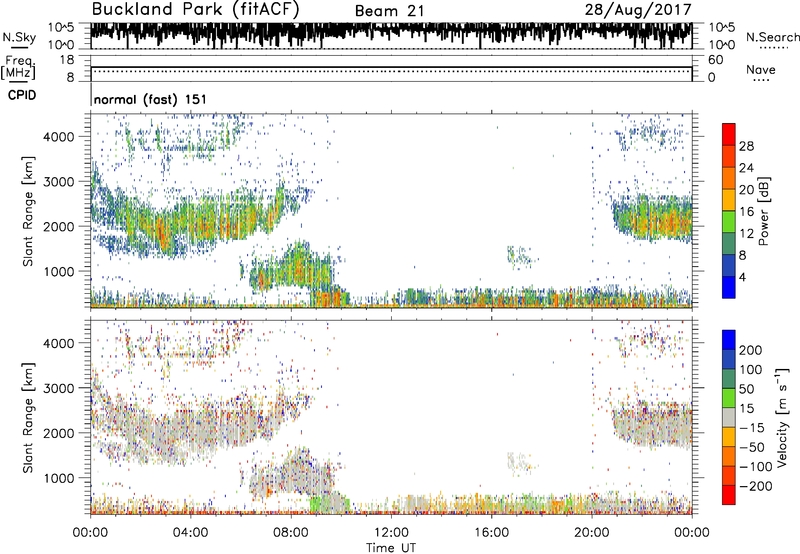Screen dimensions: 800x554
Task: Click the date '28/Aug/2017'
Action: 638,10
